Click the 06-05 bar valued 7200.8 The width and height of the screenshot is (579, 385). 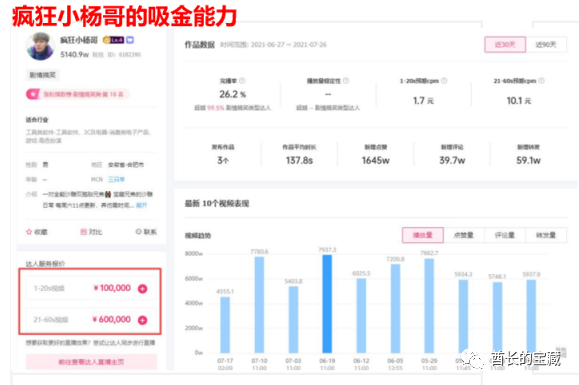[395, 309]
